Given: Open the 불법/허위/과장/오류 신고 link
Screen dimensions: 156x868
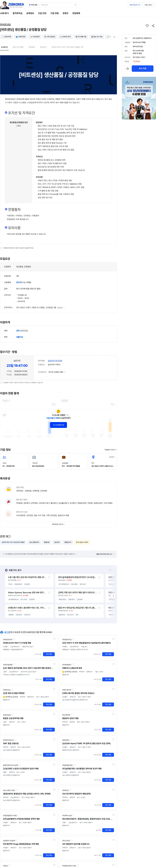Looking at the screenshot, I should point(105,554).
